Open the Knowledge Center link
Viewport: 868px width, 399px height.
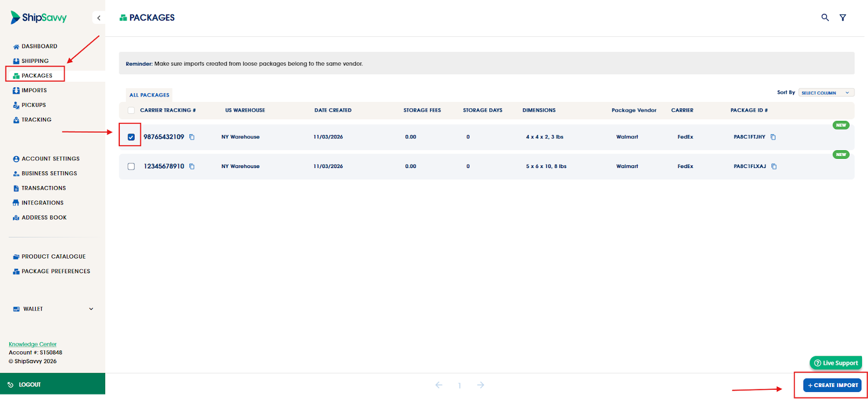33,344
